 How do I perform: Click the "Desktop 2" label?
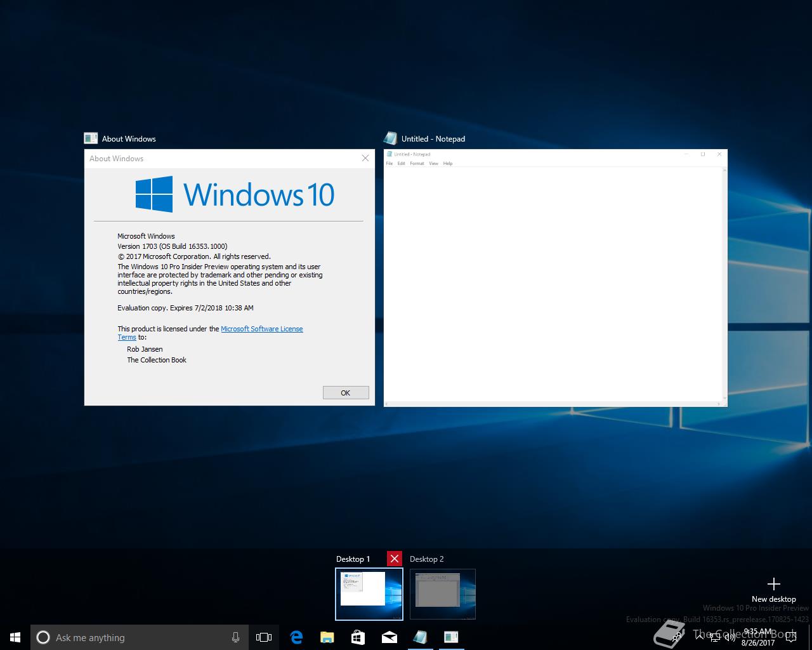click(426, 559)
